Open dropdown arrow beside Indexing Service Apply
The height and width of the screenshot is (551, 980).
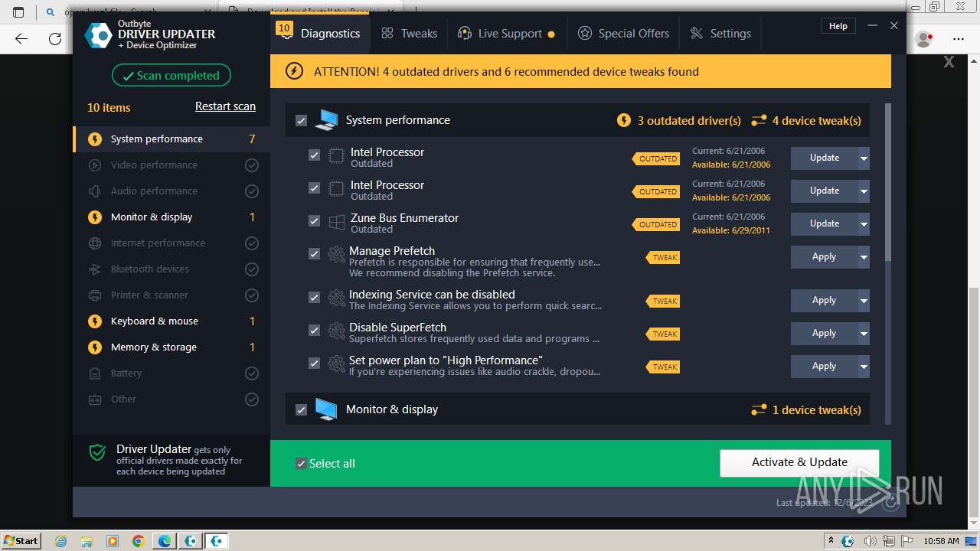coord(864,301)
